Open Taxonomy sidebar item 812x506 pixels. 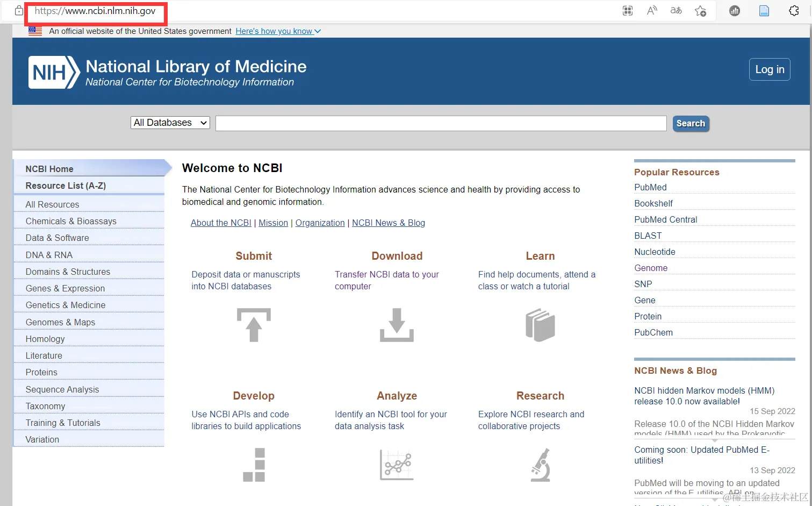pyautogui.click(x=89, y=406)
